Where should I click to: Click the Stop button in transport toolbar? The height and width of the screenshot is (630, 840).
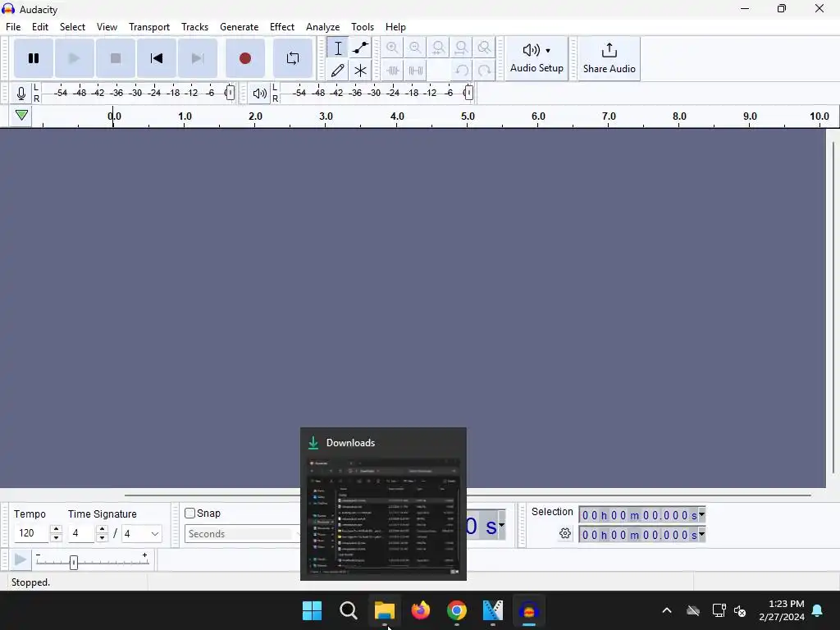coord(115,58)
